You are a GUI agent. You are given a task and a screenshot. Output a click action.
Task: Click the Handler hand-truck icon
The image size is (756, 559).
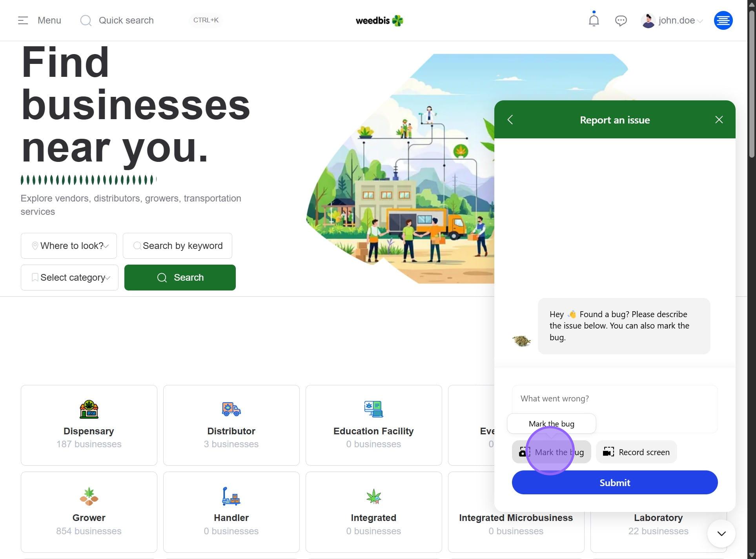click(231, 496)
